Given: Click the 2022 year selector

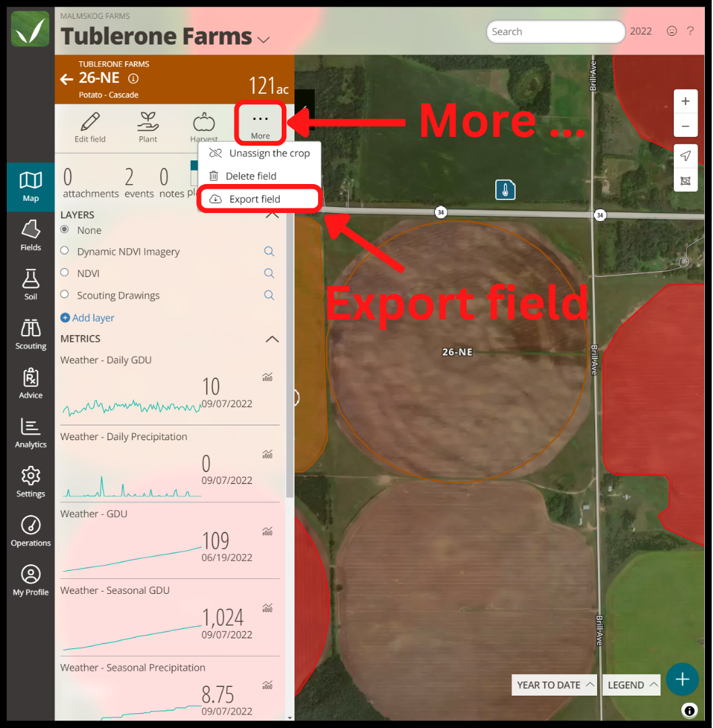Looking at the screenshot, I should 641,31.
